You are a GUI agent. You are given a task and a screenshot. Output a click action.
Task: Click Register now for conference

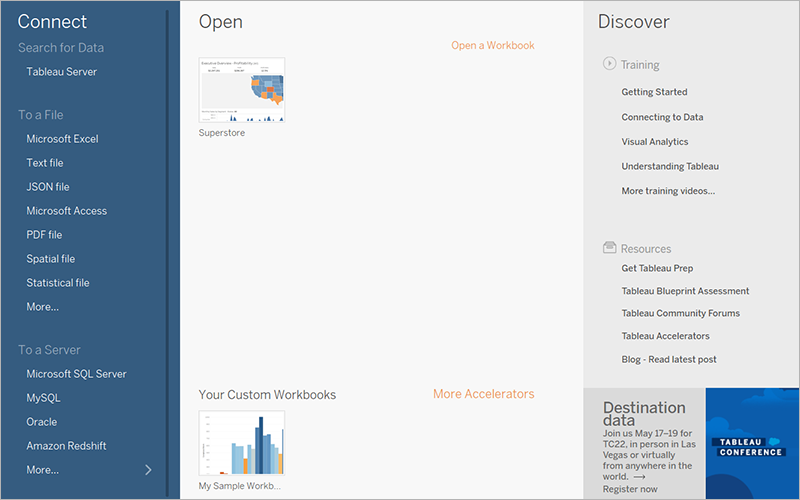tap(630, 489)
